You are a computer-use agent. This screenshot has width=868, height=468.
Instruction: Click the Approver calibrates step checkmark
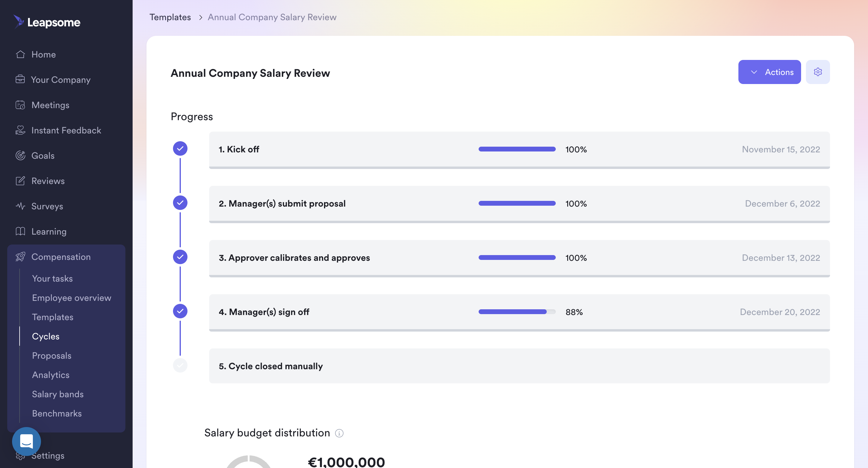(x=180, y=257)
